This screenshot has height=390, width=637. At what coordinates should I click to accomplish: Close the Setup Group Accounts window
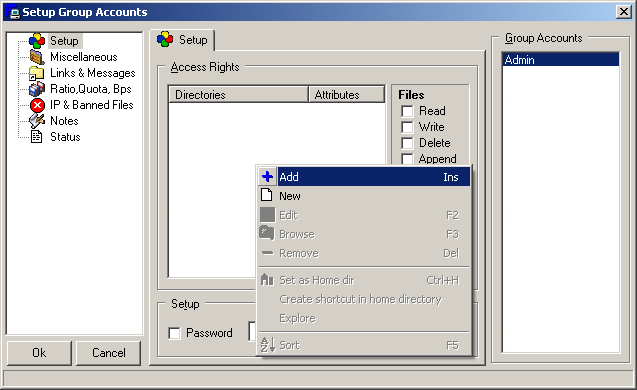pyautogui.click(x=623, y=12)
